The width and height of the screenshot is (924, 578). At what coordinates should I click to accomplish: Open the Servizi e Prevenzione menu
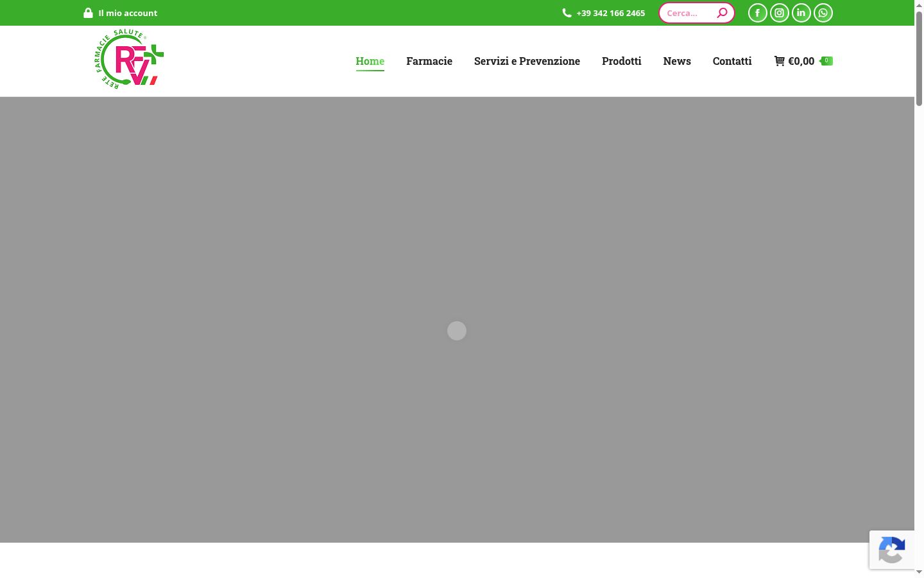coord(527,61)
